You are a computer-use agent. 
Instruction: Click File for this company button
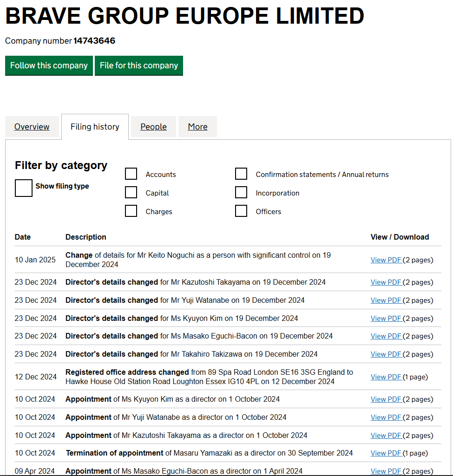138,65
